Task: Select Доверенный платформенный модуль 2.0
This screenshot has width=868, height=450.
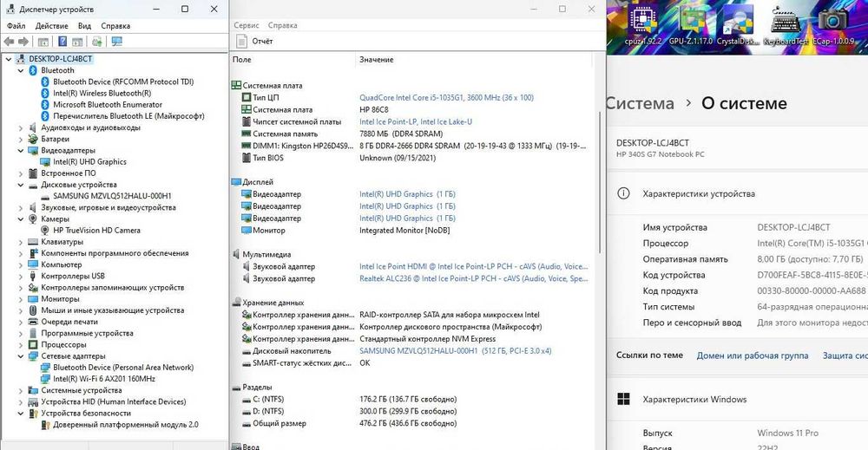Action: tap(125, 425)
